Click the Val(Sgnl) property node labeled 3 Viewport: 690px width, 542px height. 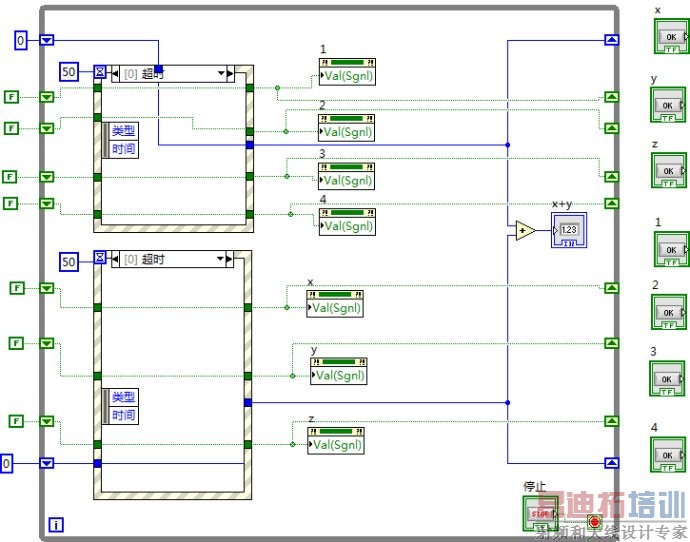pyautogui.click(x=346, y=176)
